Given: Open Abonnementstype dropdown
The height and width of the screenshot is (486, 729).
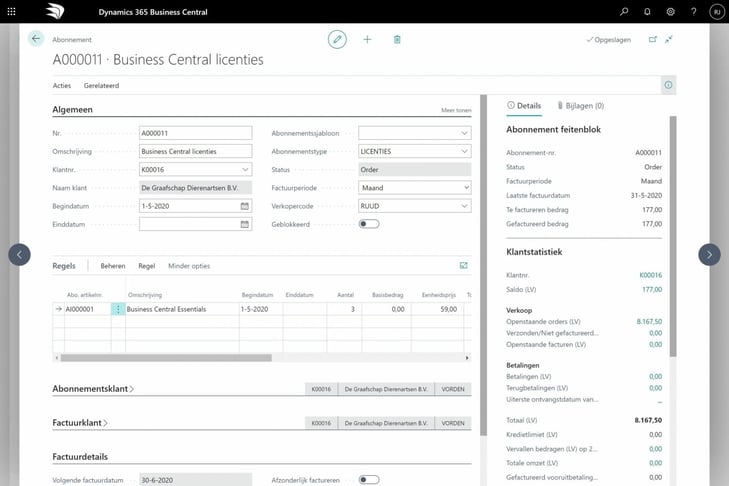Looking at the screenshot, I should point(464,151).
